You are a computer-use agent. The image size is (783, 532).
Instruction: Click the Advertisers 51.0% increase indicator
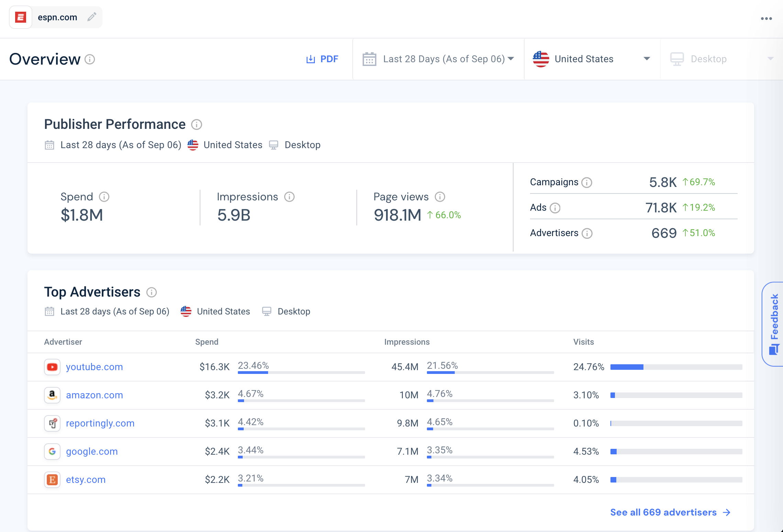pyautogui.click(x=698, y=233)
